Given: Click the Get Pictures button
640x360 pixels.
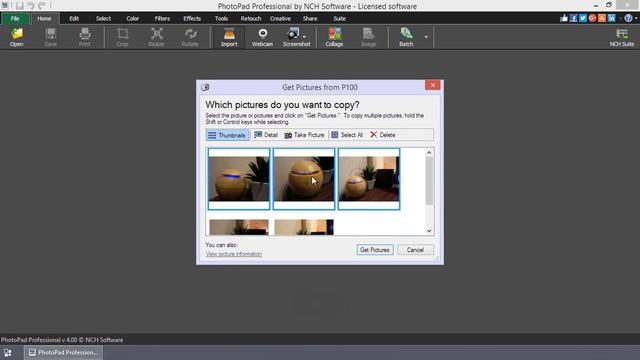Looking at the screenshot, I should pos(375,250).
